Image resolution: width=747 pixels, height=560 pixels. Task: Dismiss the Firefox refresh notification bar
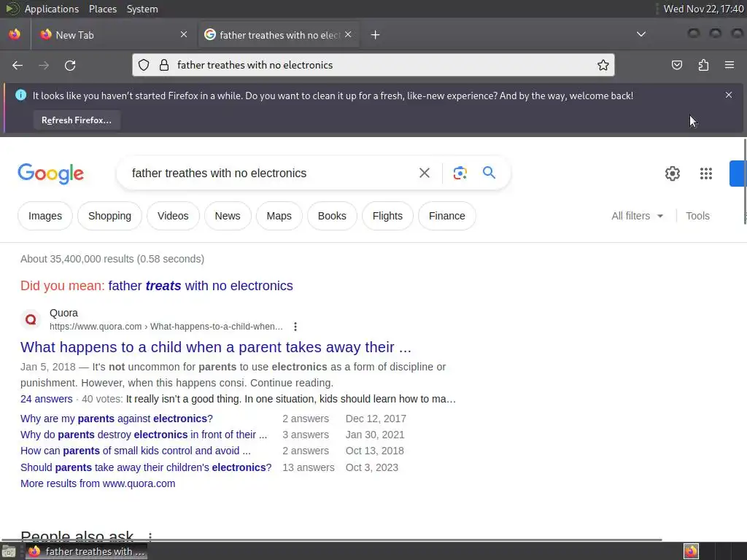(x=729, y=96)
